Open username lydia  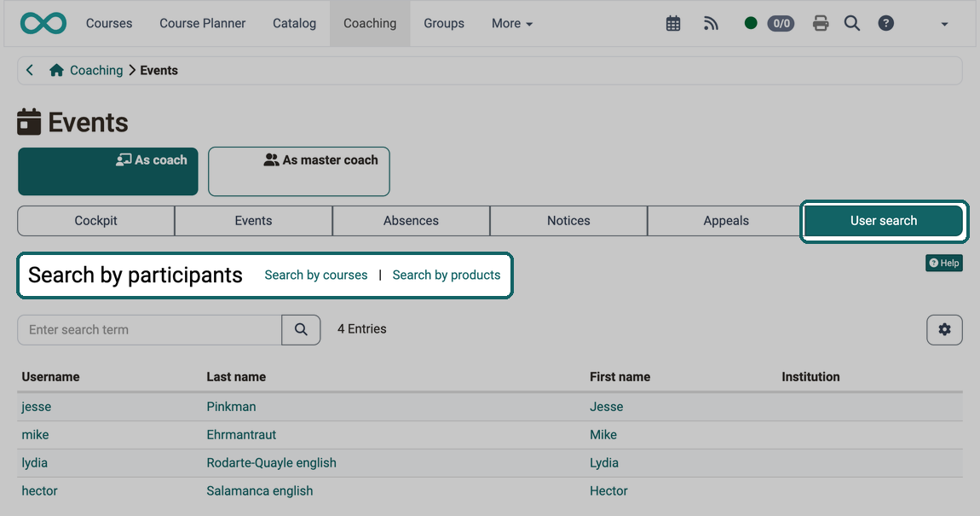(34, 463)
